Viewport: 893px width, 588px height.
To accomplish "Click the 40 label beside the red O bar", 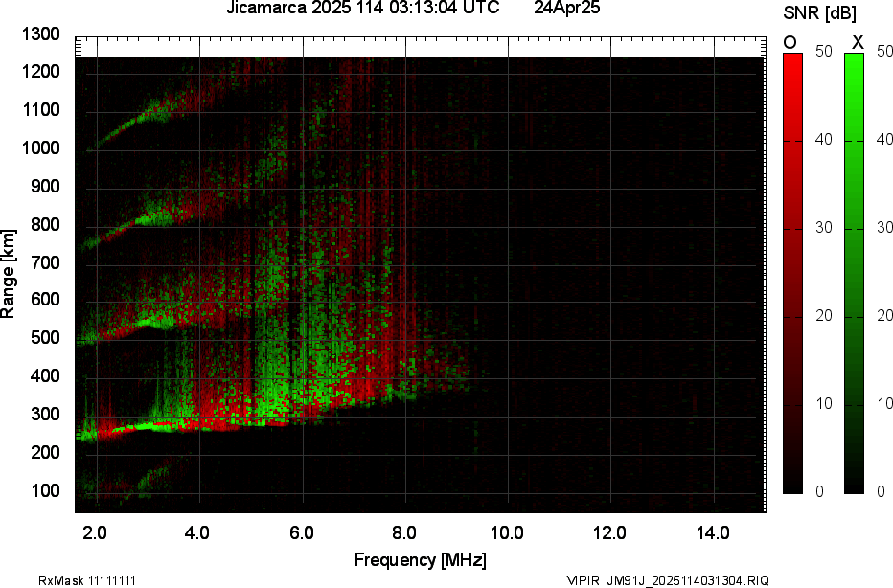I will [824, 140].
